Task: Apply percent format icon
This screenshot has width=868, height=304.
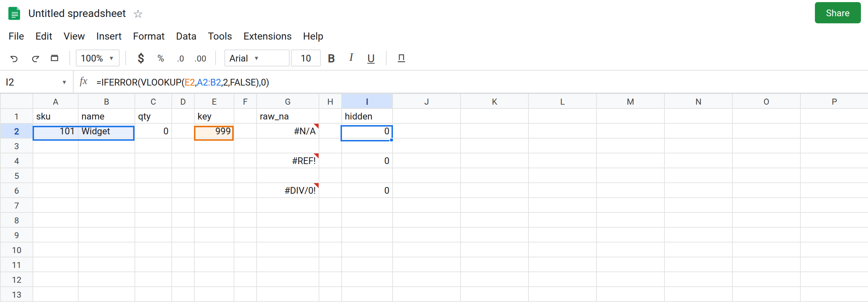Action: (161, 58)
